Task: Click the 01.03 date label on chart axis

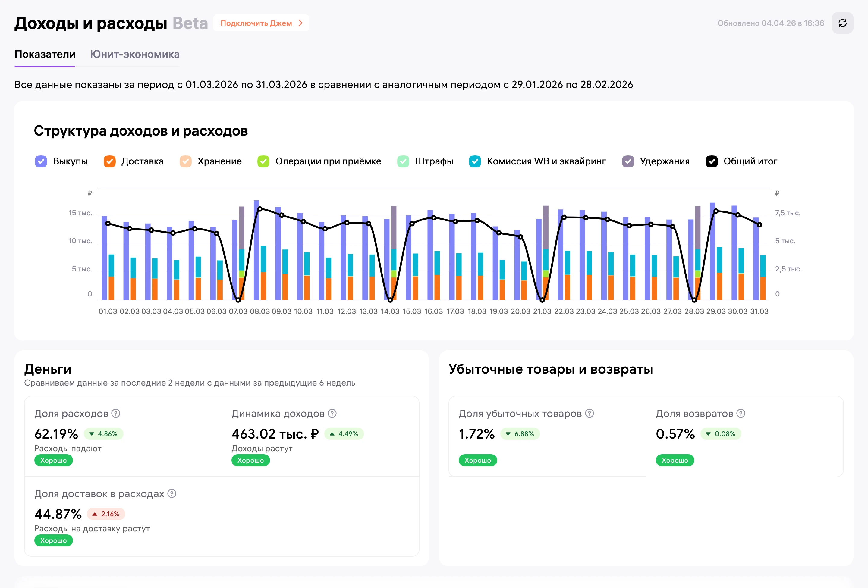Action: (108, 311)
